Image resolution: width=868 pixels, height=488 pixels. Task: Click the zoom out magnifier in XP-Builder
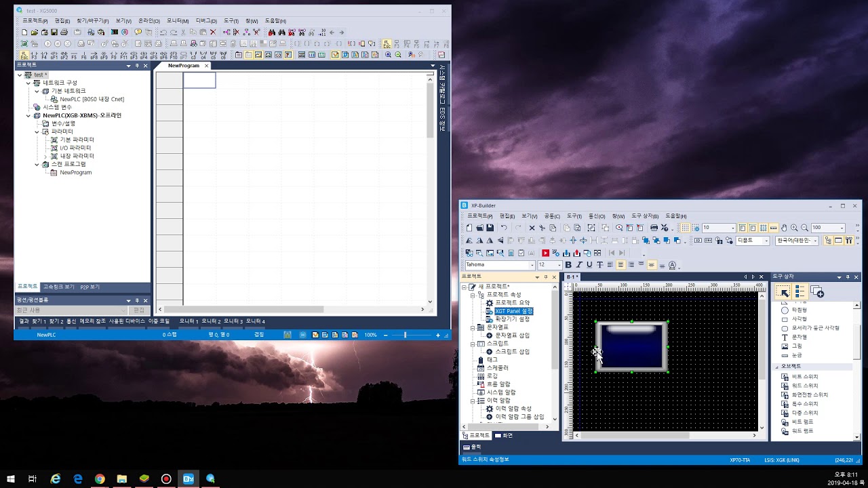[x=804, y=228]
